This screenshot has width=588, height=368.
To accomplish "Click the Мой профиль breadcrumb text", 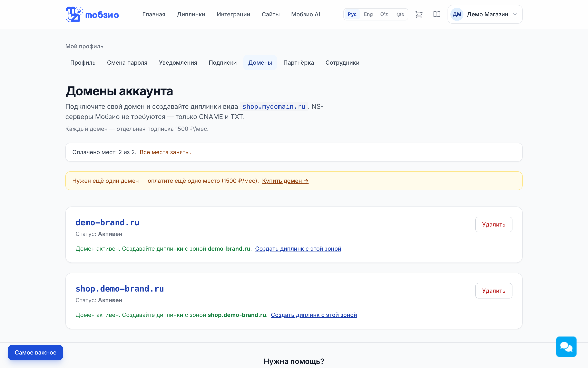I will click(x=84, y=46).
